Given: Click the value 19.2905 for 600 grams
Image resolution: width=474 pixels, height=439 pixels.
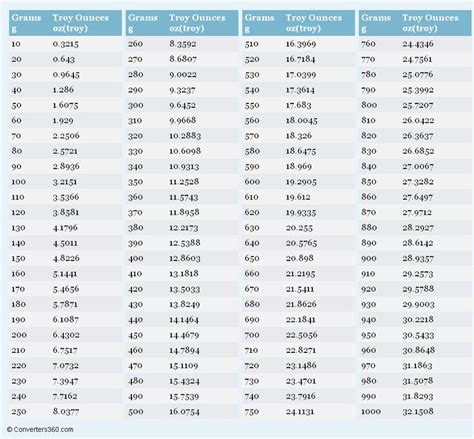Looking at the screenshot, I should (301, 182).
